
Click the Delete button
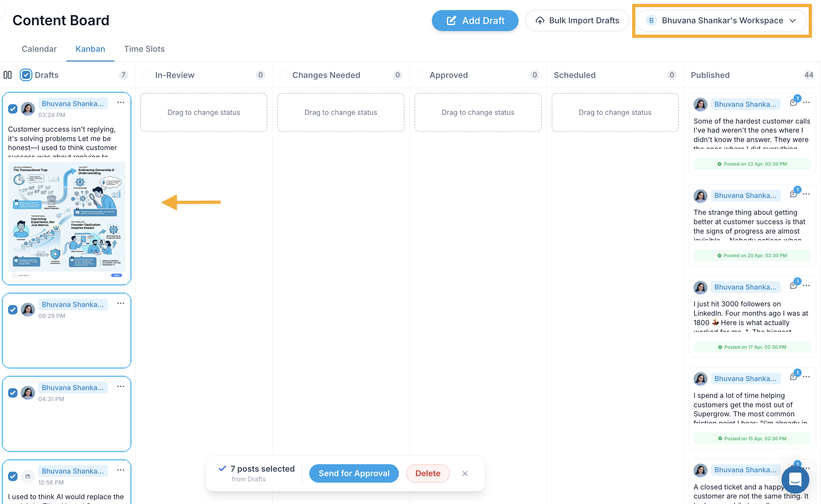click(428, 473)
